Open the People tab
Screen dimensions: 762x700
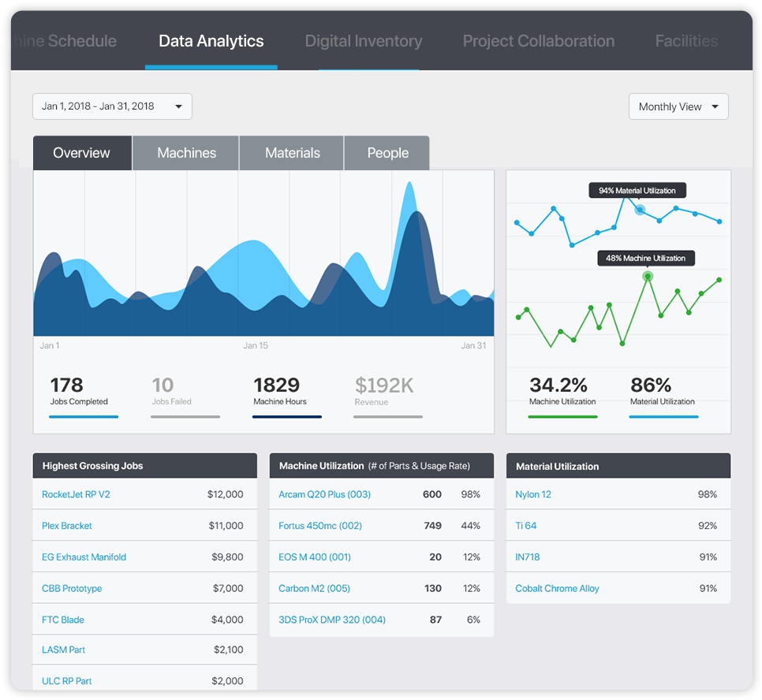tap(387, 153)
